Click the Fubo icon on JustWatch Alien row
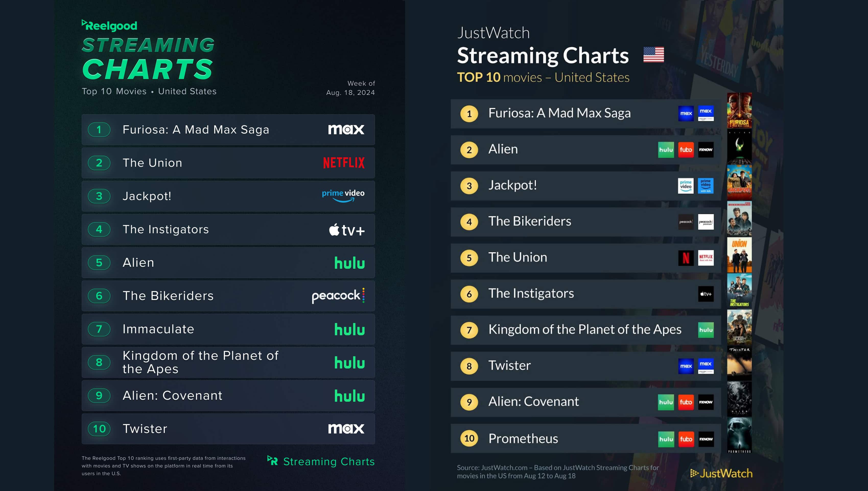This screenshot has width=868, height=491. point(686,150)
